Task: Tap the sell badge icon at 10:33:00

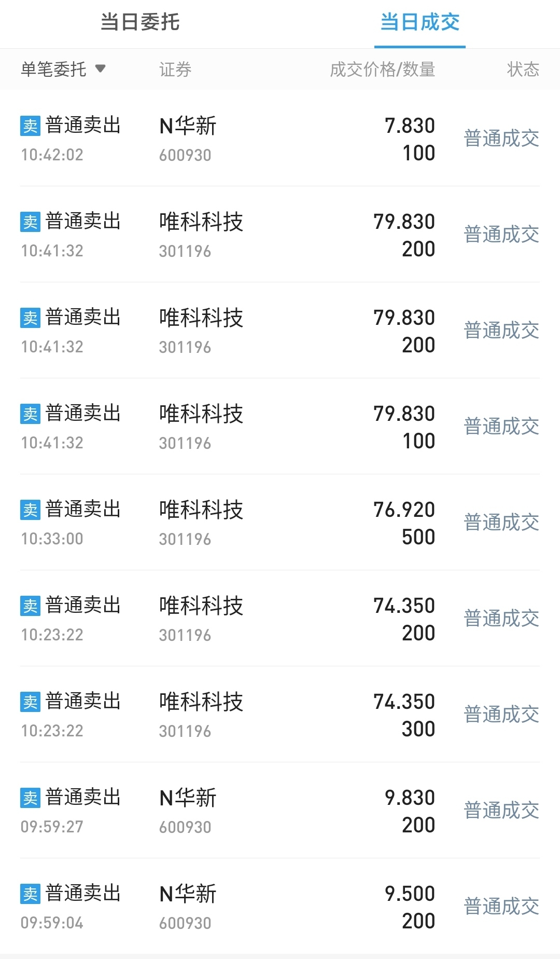Action: 30,510
